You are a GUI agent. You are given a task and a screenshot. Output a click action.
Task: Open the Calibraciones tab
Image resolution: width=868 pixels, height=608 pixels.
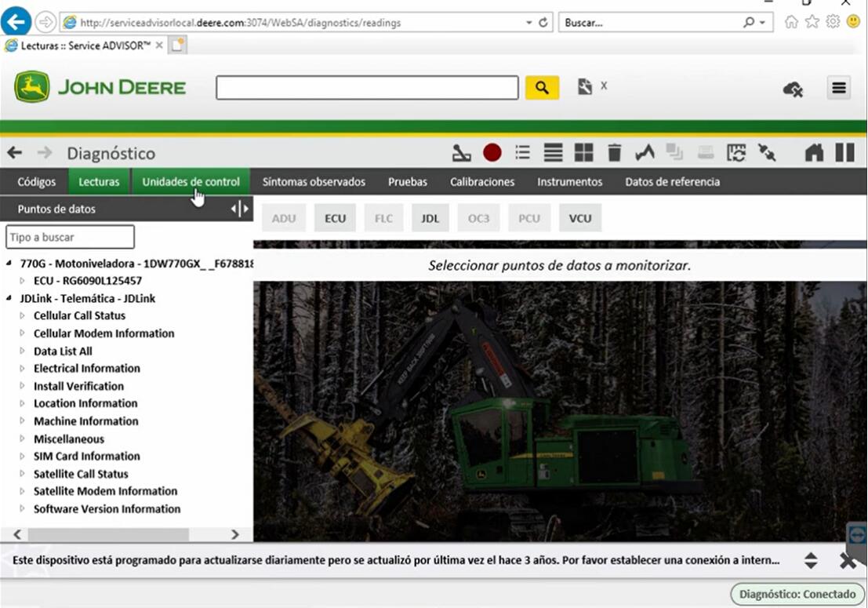click(x=482, y=182)
